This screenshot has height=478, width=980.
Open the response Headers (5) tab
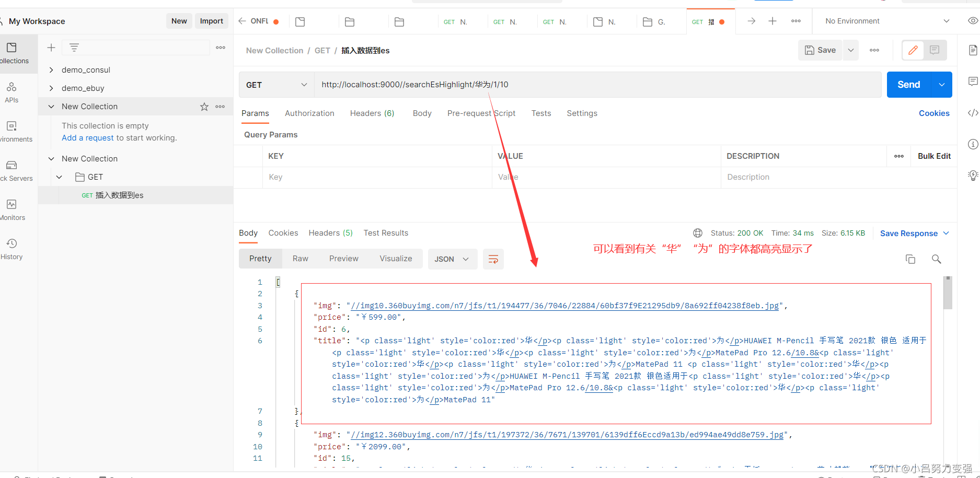click(x=331, y=233)
